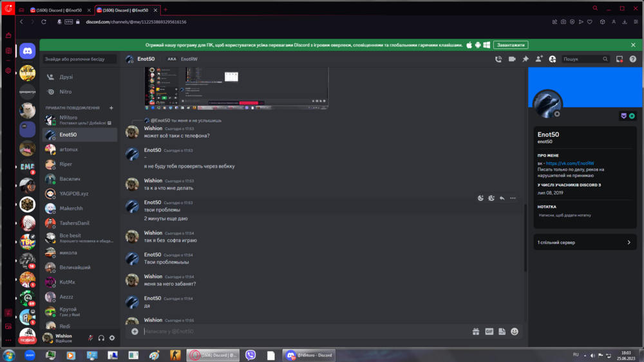Click Wishion username in user panel
The height and width of the screenshot is (362, 644).
coord(64,336)
